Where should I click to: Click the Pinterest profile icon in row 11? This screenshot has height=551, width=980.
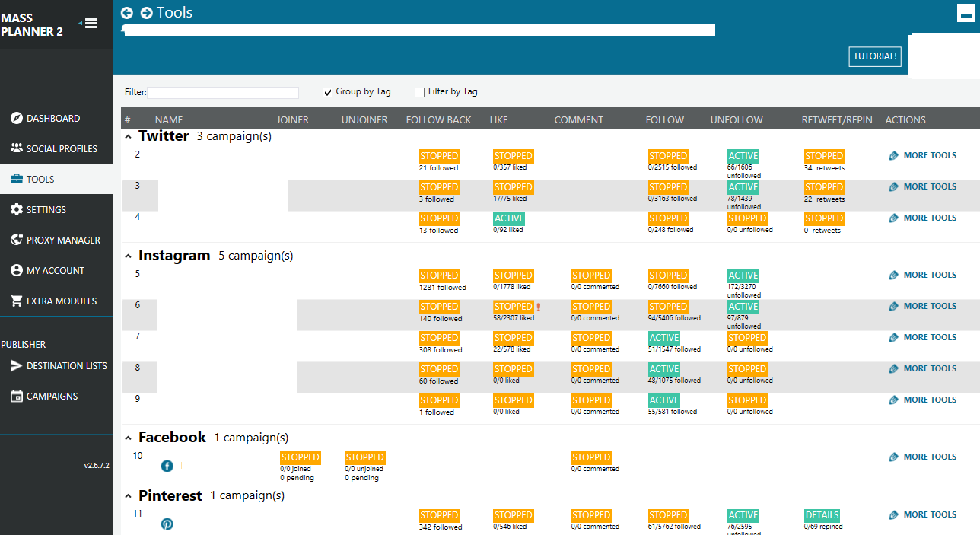tap(167, 524)
